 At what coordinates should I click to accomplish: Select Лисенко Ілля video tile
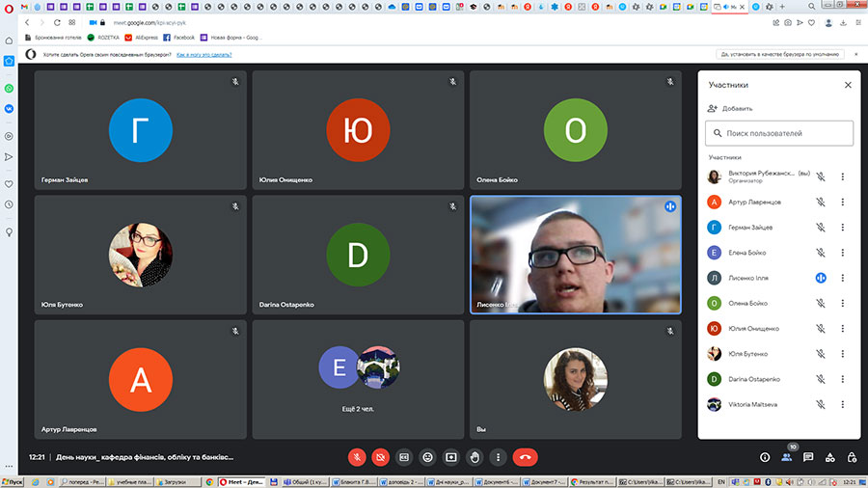[x=576, y=255]
